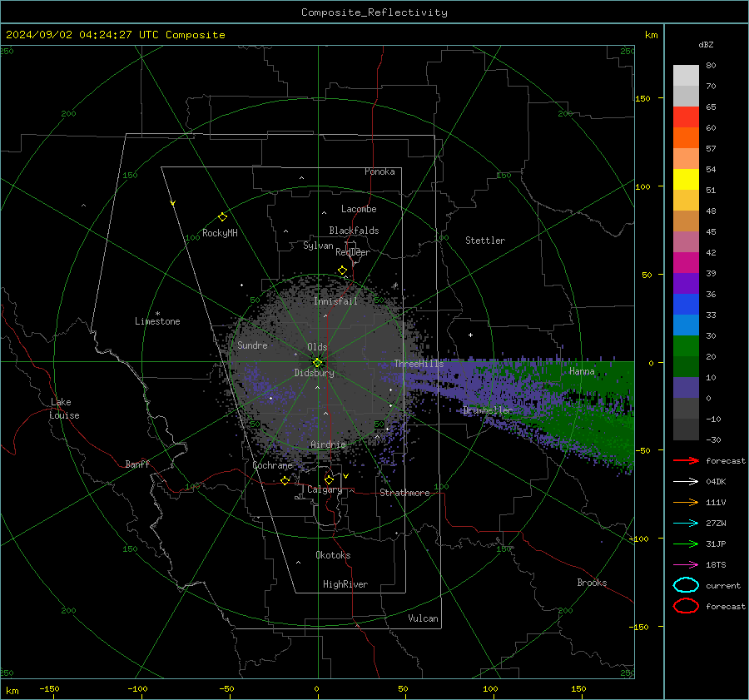Click the red 60-65 dBZ swatch
This screenshot has height=700, width=749.
686,117
